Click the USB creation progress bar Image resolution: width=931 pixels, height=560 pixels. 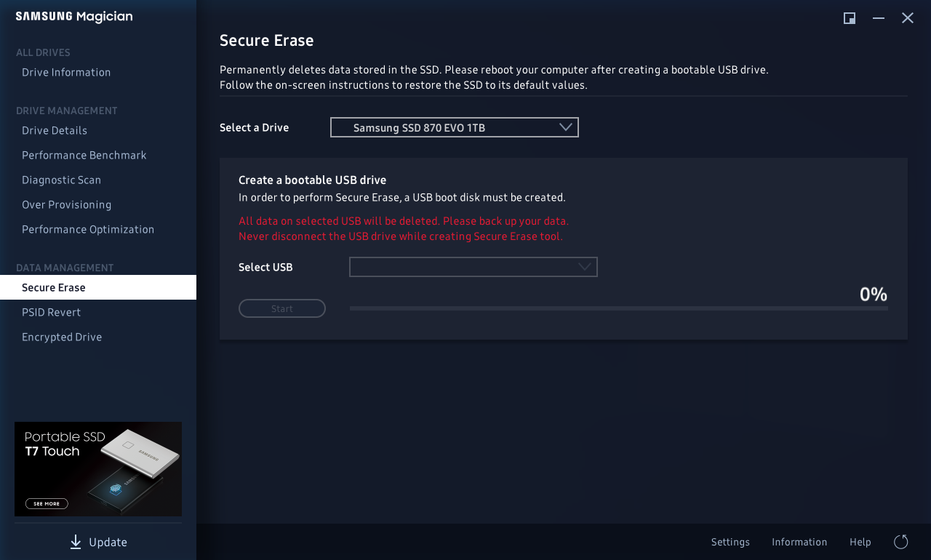[x=619, y=308]
